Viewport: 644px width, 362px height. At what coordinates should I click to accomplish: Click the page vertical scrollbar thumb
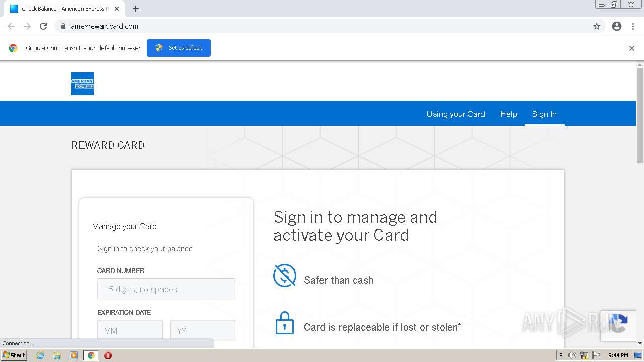click(x=640, y=116)
